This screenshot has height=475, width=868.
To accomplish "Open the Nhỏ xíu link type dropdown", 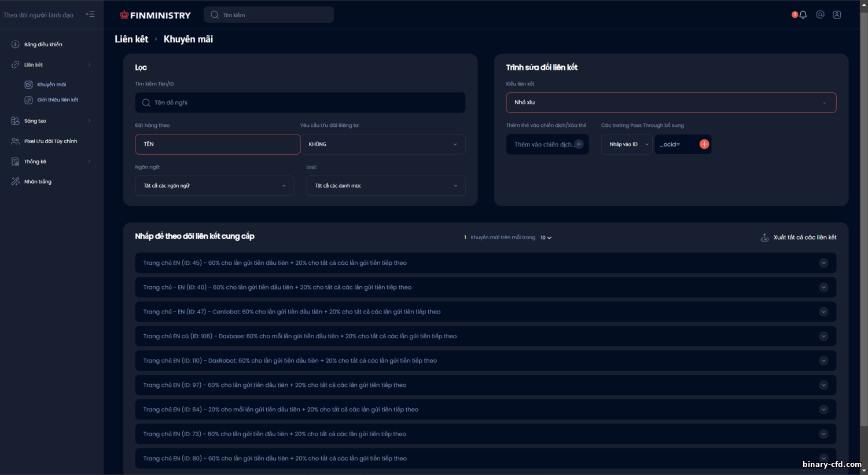I will pyautogui.click(x=671, y=103).
